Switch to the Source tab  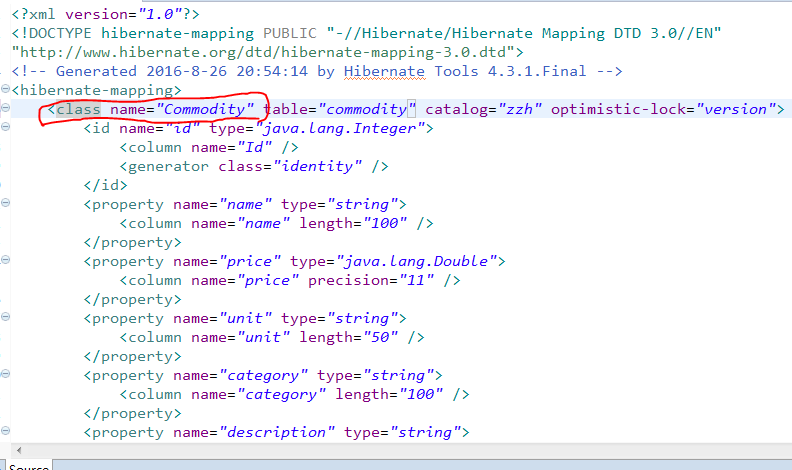[28, 466]
